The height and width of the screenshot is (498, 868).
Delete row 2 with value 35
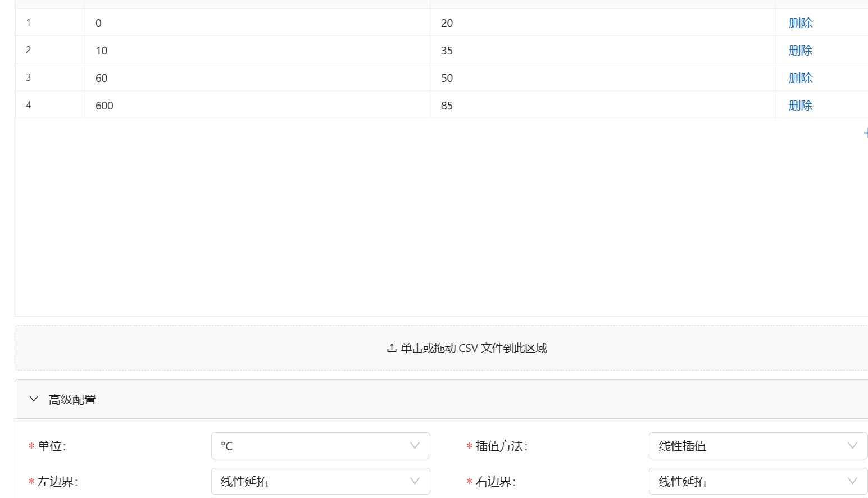pos(801,51)
